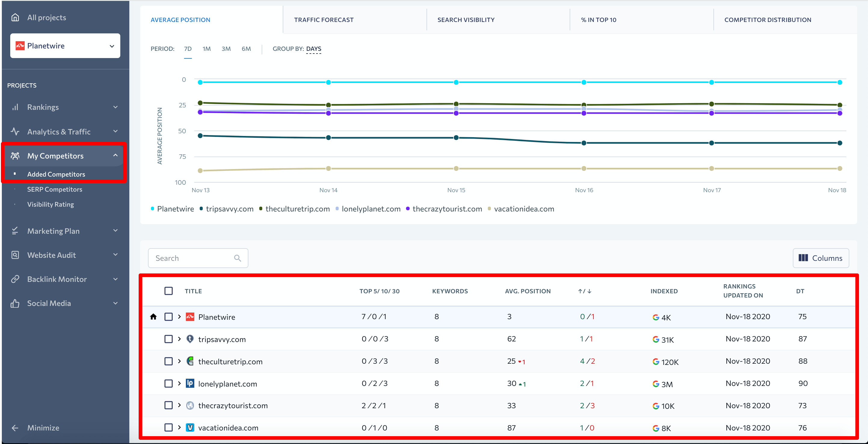Click the Planetwire project logo icon in selector
The image size is (868, 444).
click(x=20, y=45)
